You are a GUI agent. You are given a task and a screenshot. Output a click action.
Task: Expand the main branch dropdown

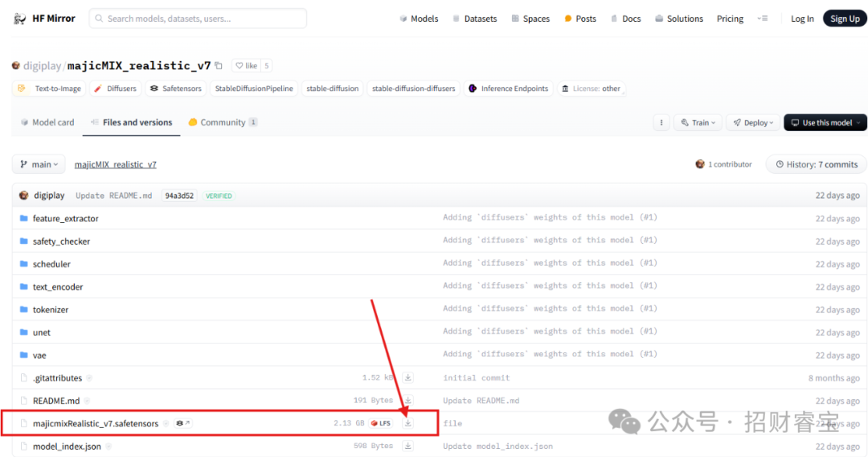pyautogui.click(x=39, y=164)
